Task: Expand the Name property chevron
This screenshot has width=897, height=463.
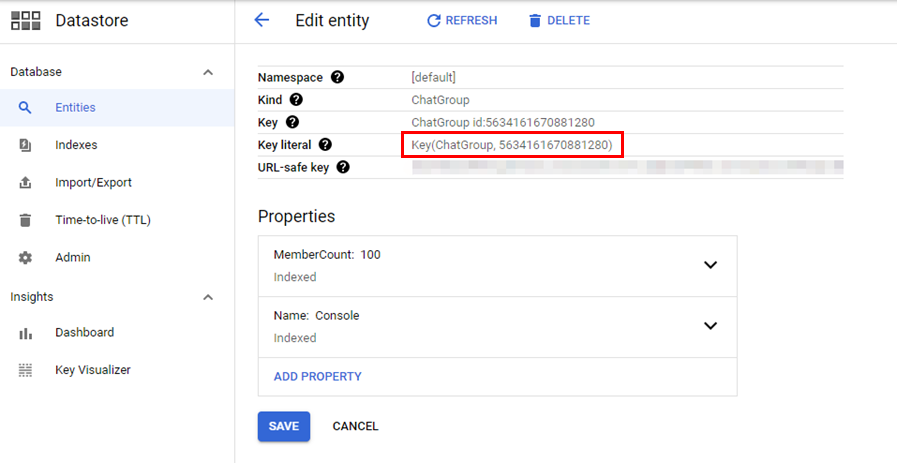Action: coord(710,326)
